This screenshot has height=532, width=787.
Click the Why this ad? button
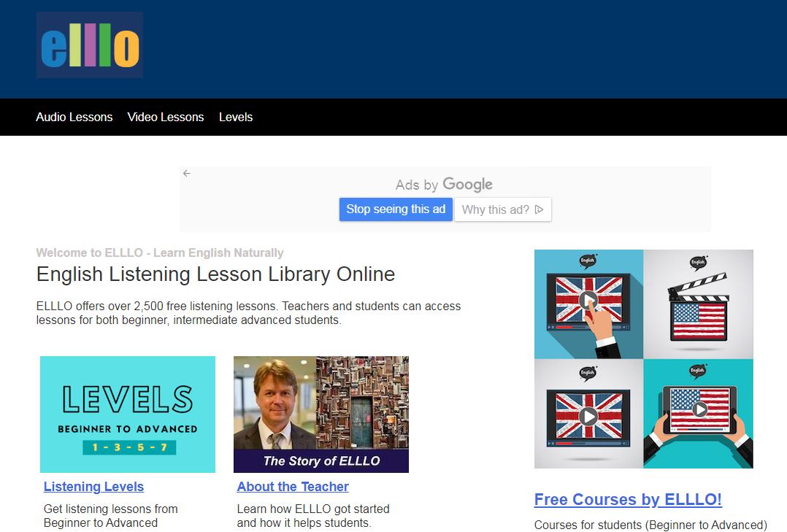[x=502, y=209]
